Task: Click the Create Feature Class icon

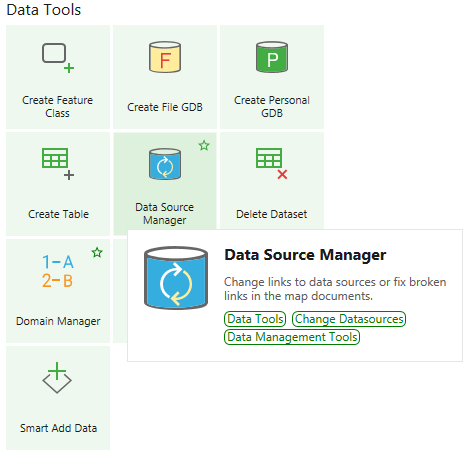Action: tap(58, 58)
